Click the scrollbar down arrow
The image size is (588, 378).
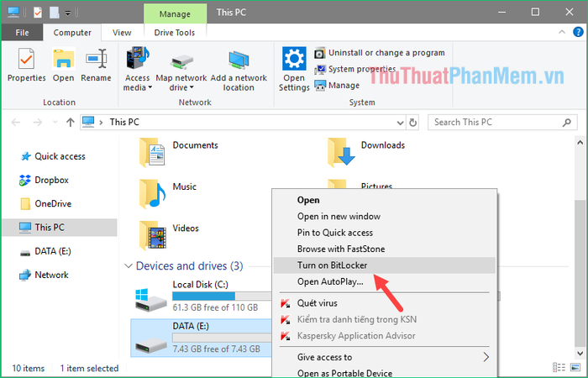tap(580, 353)
